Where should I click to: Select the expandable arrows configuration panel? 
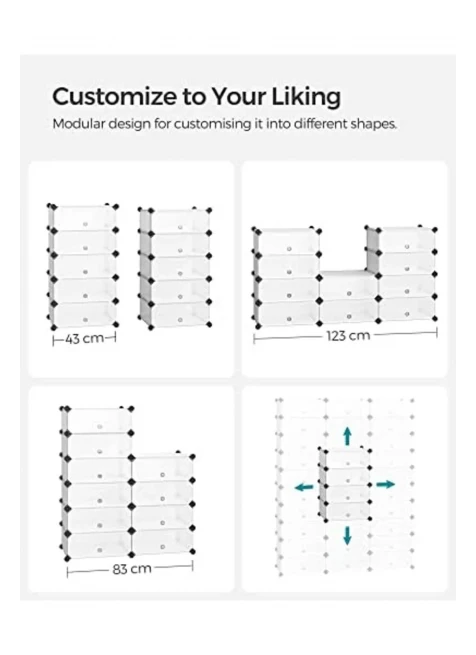344,489
